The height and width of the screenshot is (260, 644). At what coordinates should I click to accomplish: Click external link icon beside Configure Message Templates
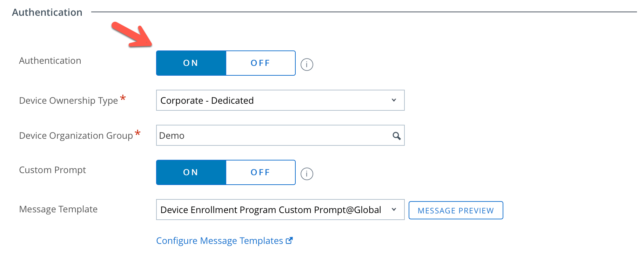point(289,241)
